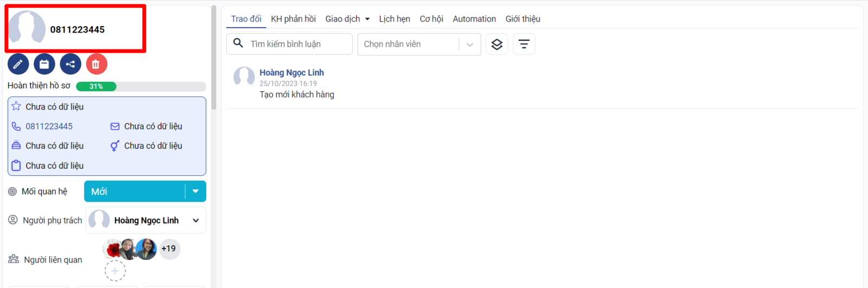Click the blue pencil edit icon
The image size is (868, 288).
click(x=18, y=64)
